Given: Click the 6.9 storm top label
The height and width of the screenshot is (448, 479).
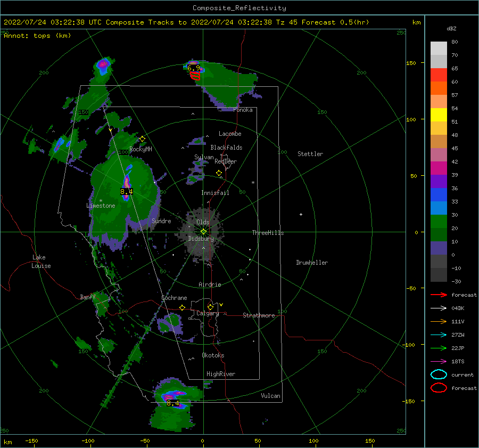Looking at the screenshot, I should 193,68.
